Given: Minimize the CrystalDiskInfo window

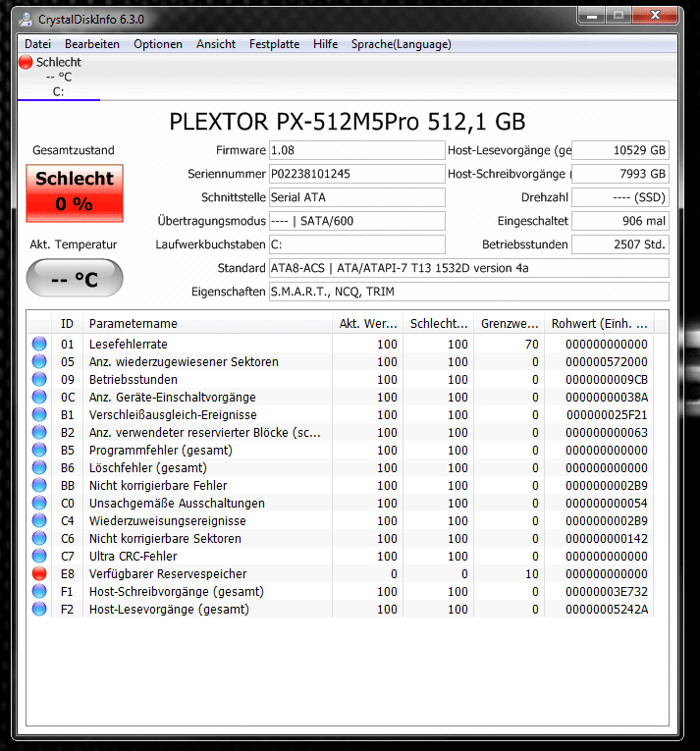Looking at the screenshot, I should [592, 16].
